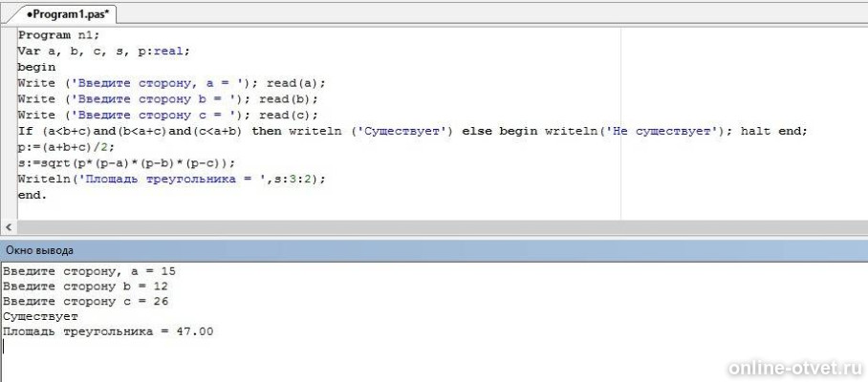Viewport: 868px width, 382px height.
Task: Place cursor on the final 'end.' line
Action: tap(32, 195)
